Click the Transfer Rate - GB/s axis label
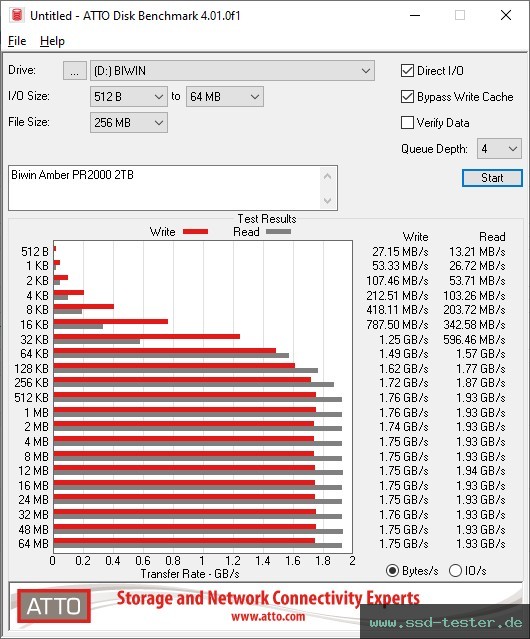This screenshot has width=530, height=639. pyautogui.click(x=190, y=574)
